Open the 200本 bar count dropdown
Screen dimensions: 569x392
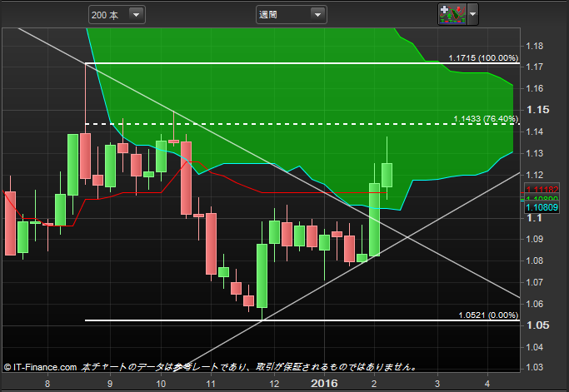[x=117, y=15]
